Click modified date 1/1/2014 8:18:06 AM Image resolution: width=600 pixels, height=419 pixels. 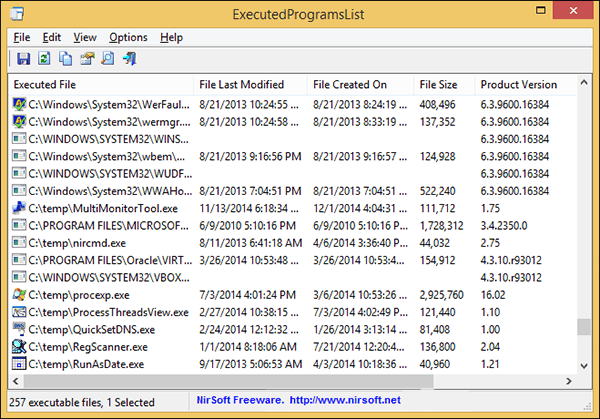[x=248, y=347]
